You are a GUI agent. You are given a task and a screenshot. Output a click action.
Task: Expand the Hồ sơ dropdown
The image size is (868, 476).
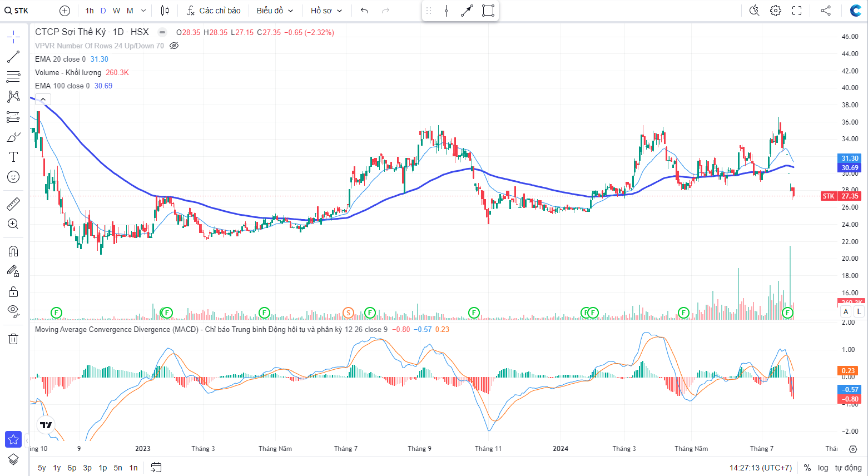tap(326, 11)
